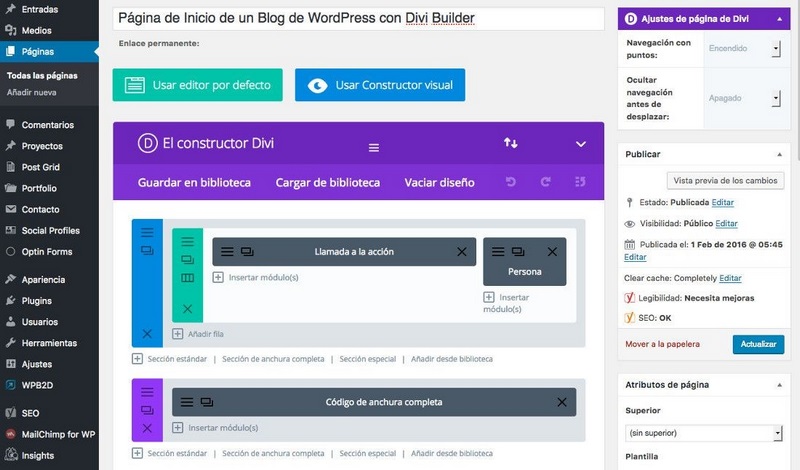Collapse the Publicar panel
The image size is (800, 470).
[779, 154]
